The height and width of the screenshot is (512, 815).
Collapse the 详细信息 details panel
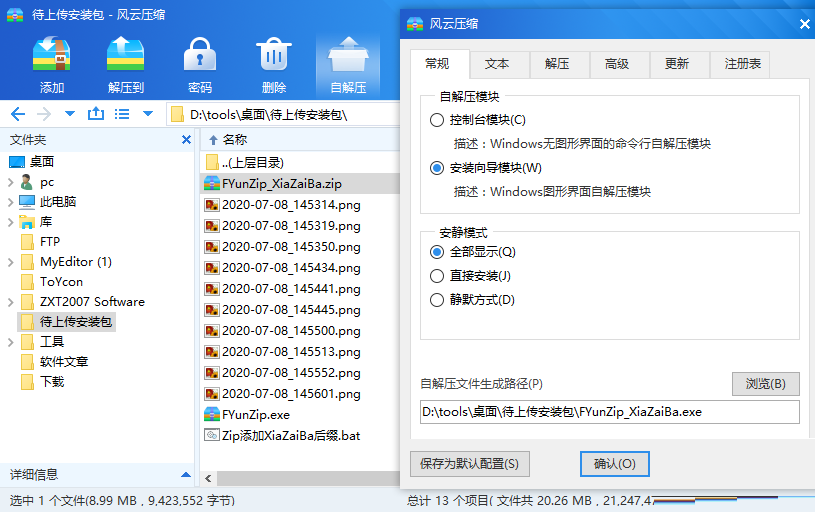pos(186,475)
